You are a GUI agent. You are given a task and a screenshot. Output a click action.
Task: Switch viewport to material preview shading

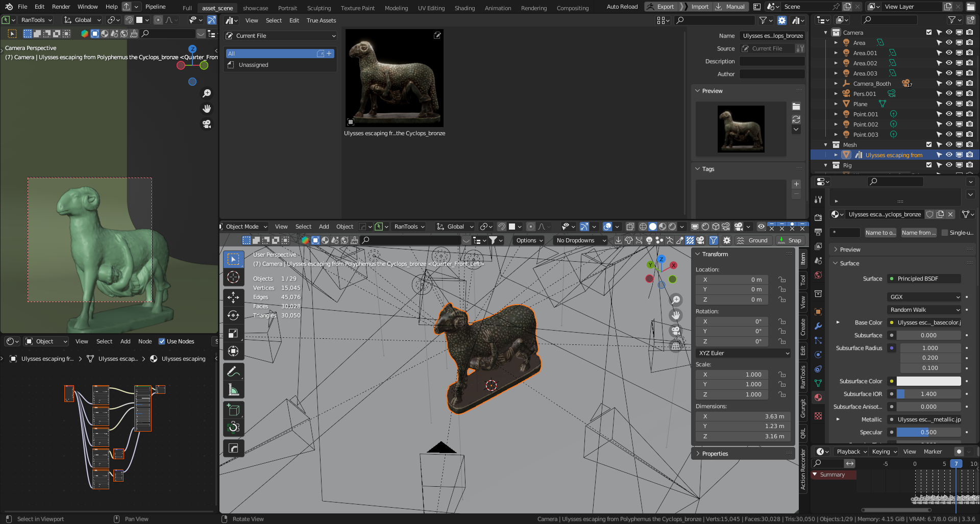(x=663, y=227)
